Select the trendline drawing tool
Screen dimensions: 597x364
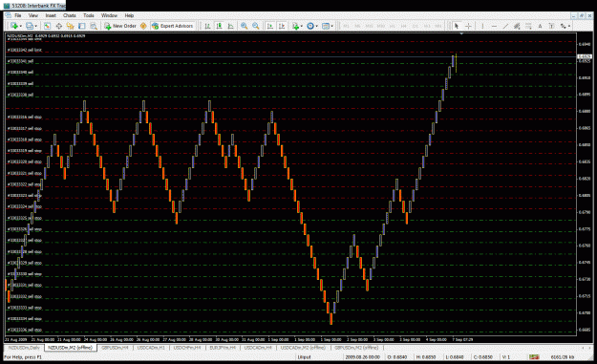(505, 26)
